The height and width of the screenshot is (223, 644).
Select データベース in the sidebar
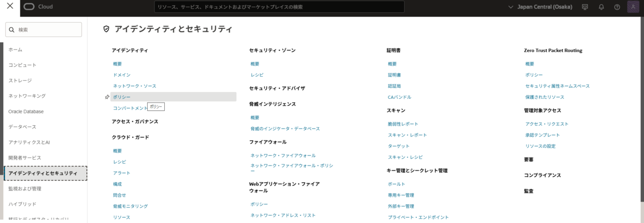23,127
